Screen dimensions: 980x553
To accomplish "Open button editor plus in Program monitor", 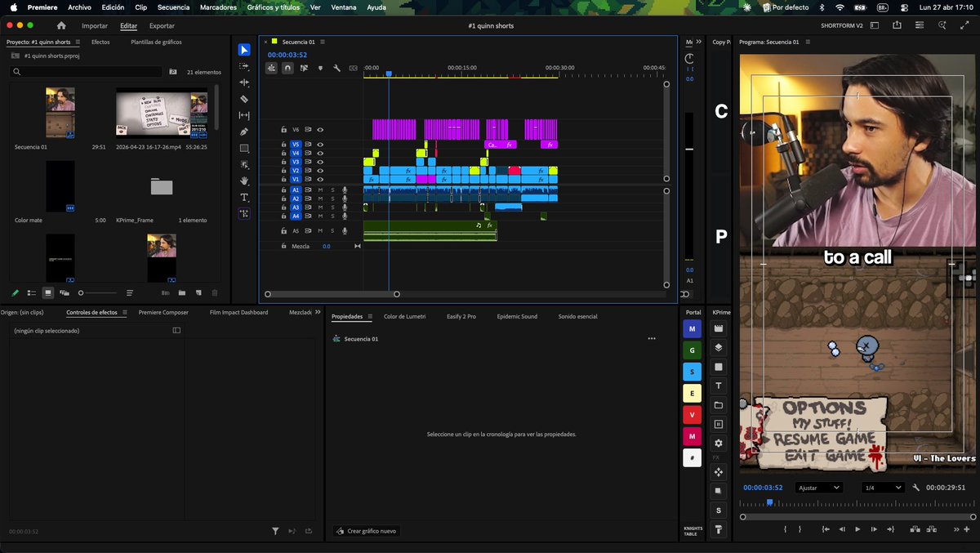I will 967,529.
